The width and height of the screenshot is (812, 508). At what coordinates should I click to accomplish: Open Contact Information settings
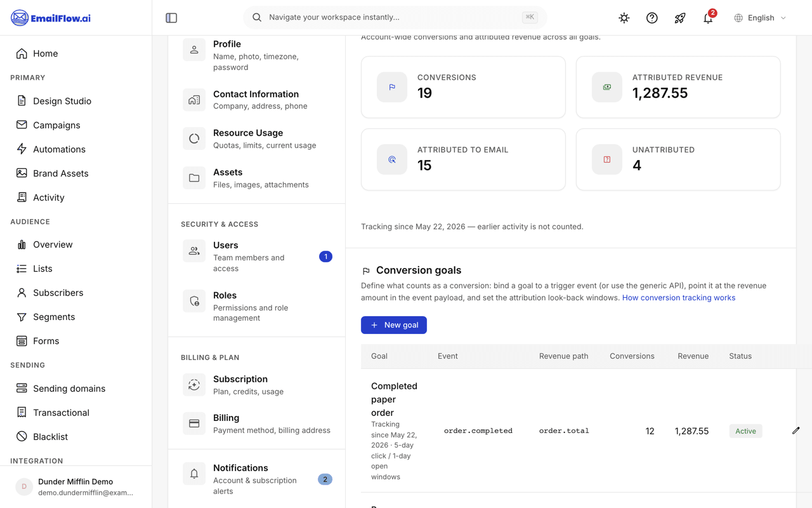(x=257, y=100)
